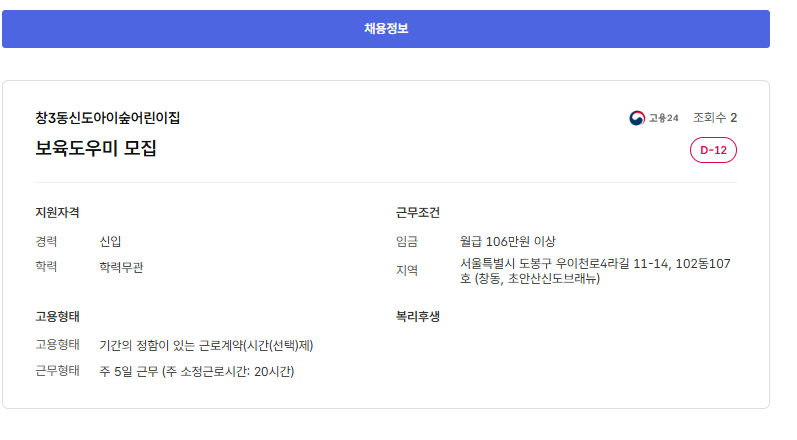Click the 조회수 2 view count
This screenshot has width=797, height=440.
tap(715, 118)
